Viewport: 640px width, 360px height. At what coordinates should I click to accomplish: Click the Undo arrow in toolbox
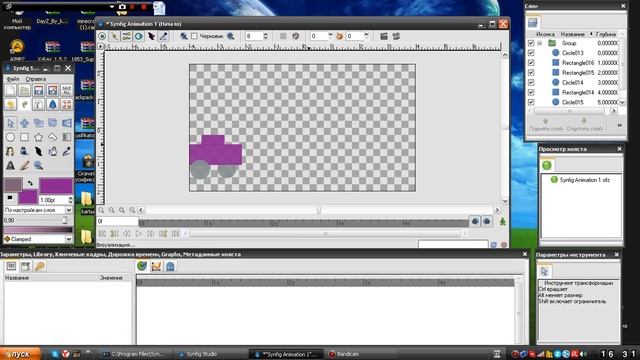(10, 104)
